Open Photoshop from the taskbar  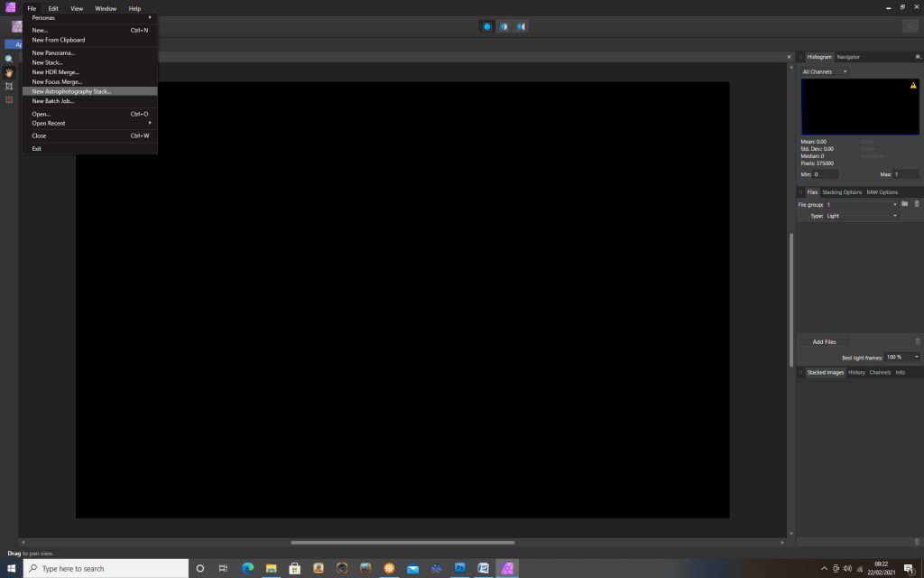459,569
